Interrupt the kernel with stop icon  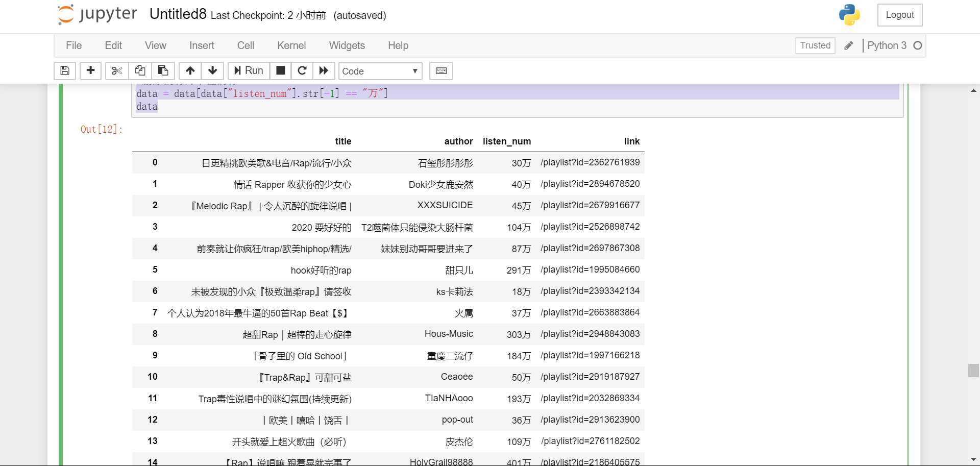[x=280, y=70]
